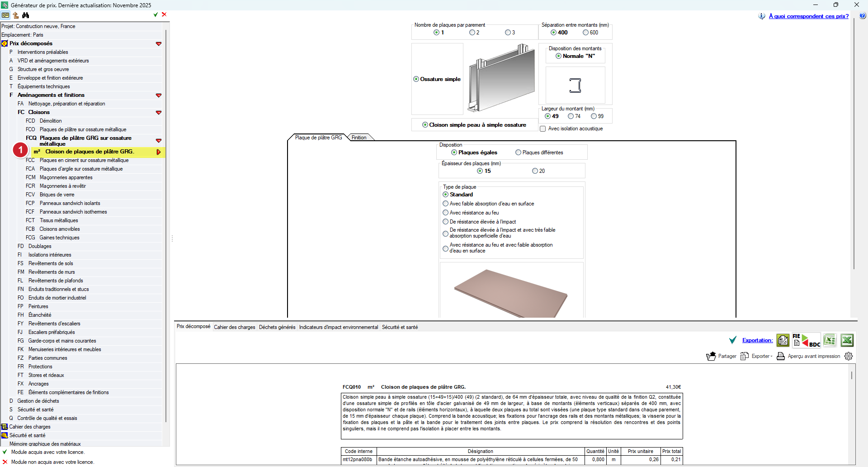Expand FS Revêtements de sols node
The image size is (868, 467).
coord(51,263)
